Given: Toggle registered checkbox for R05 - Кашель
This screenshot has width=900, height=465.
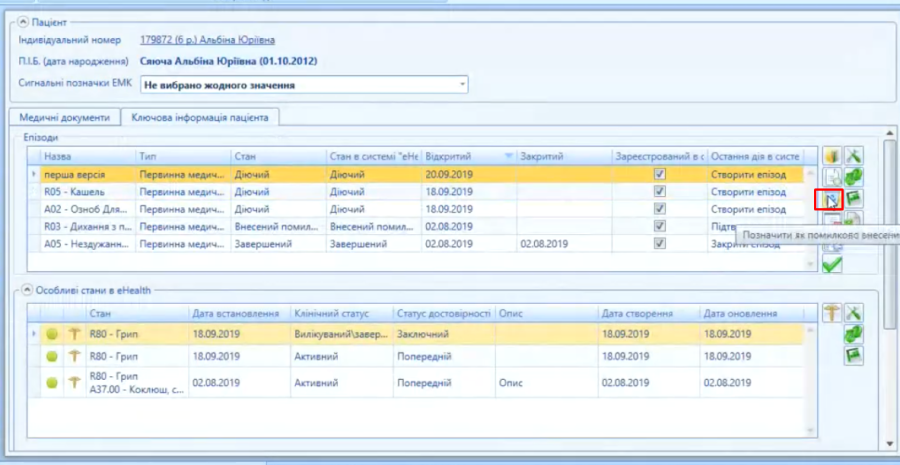Looking at the screenshot, I should 660,191.
